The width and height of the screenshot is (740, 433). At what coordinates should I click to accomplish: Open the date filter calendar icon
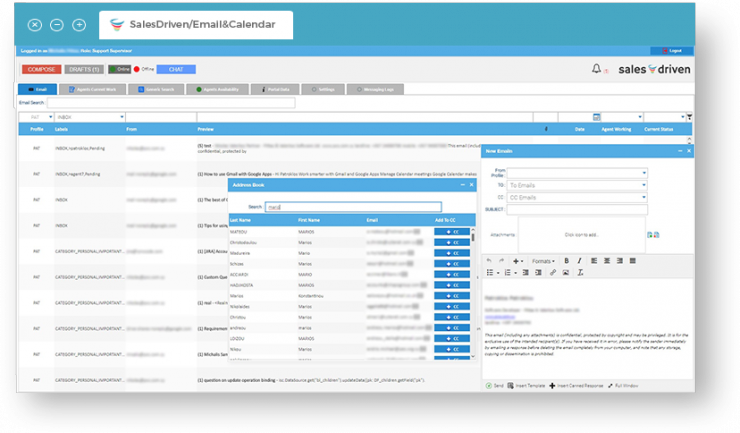pyautogui.click(x=597, y=117)
